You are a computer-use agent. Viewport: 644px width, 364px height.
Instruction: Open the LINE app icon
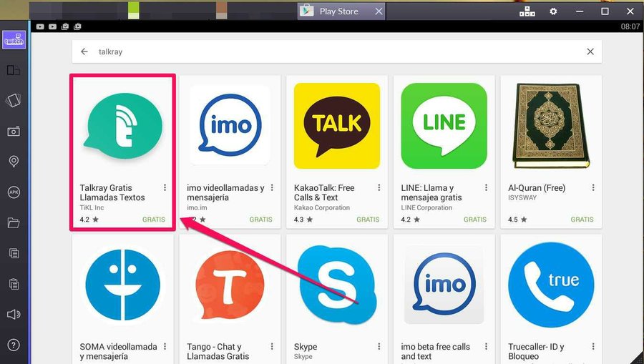444,126
